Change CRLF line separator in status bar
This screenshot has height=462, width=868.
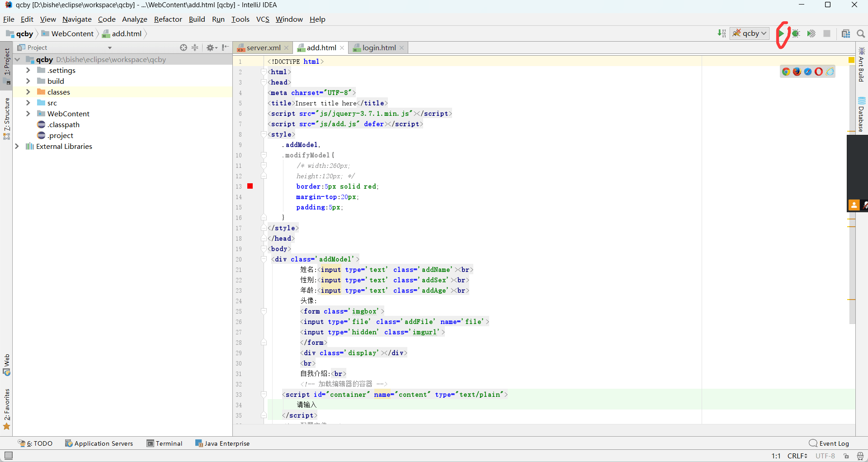pyautogui.click(x=797, y=456)
